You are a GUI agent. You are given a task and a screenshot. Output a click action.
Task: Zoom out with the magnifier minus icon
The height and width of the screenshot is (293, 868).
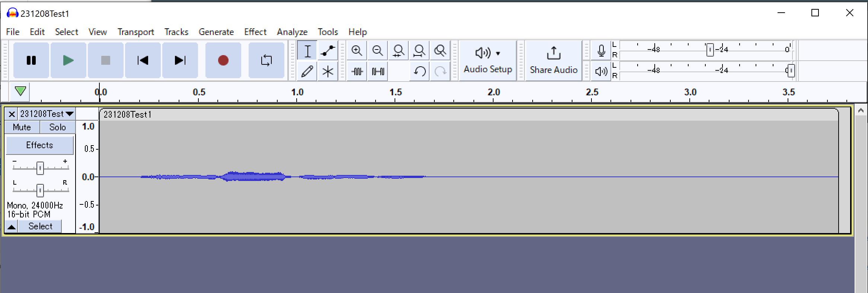pos(378,51)
